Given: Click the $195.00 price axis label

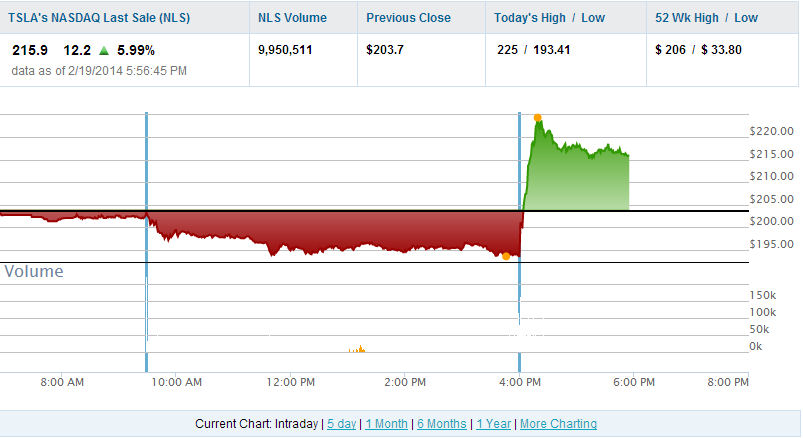Looking at the screenshot, I should coord(771,244).
